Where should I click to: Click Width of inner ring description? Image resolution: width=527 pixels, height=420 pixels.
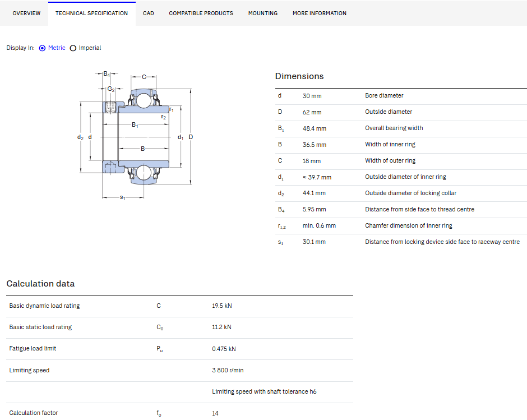tap(390, 144)
